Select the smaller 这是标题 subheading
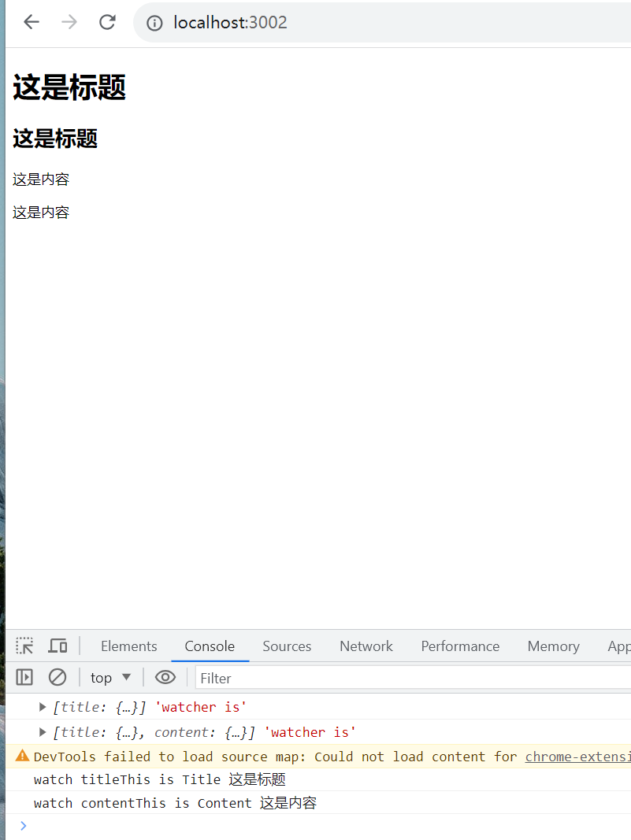This screenshot has width=631, height=840. (x=55, y=139)
